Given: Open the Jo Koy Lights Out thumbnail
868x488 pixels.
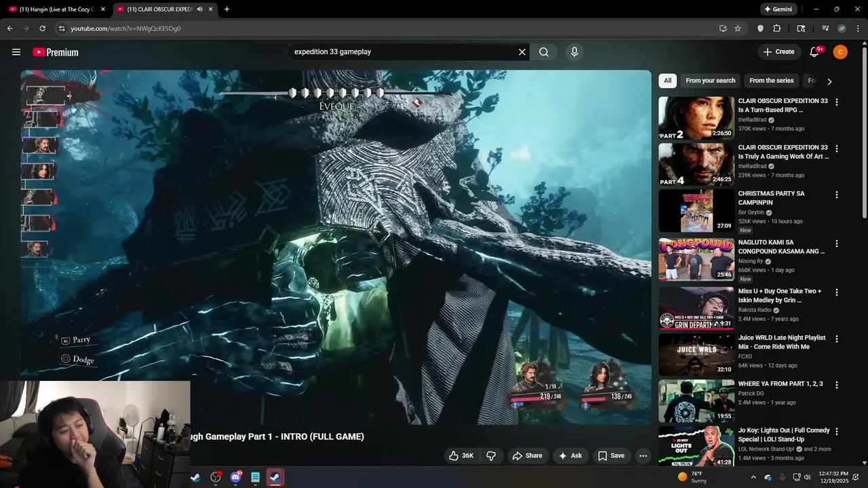Looking at the screenshot, I should (x=696, y=447).
